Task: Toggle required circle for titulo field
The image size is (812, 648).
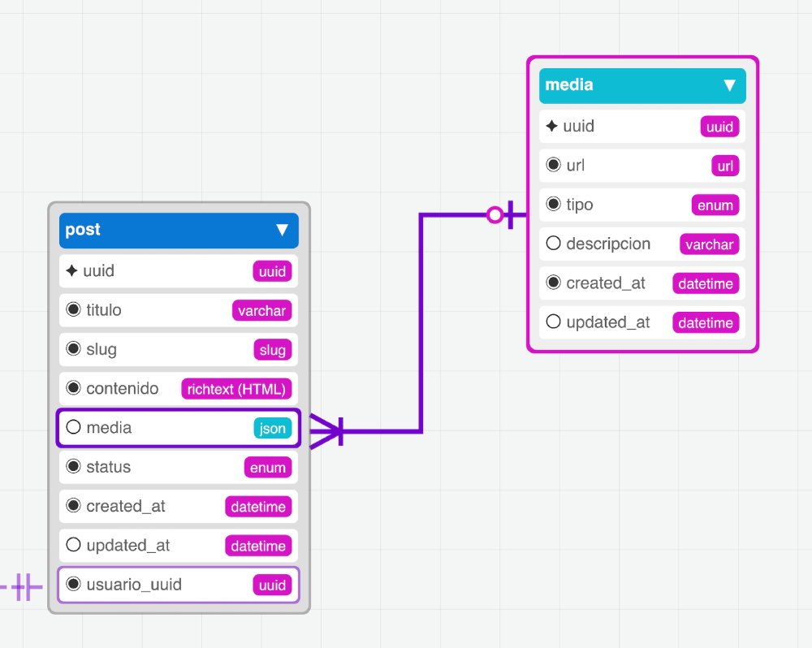Action: 74,310
